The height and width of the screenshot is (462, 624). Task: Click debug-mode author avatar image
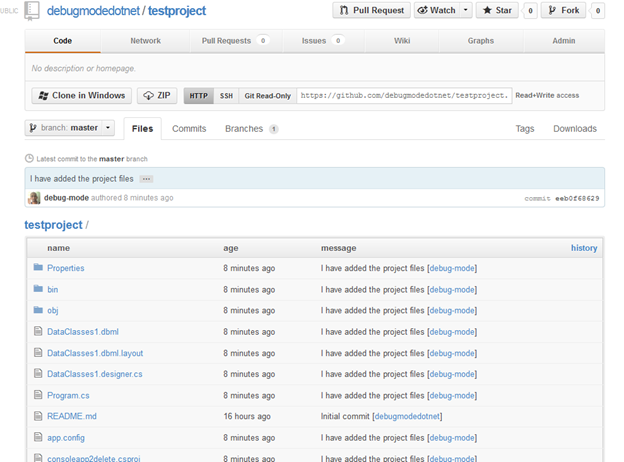pos(34,198)
